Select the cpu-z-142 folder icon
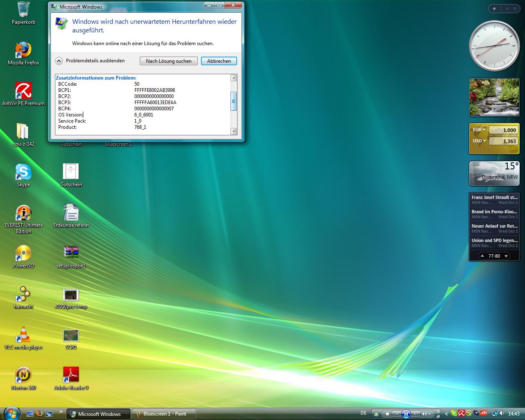This screenshot has width=525, height=420. pyautogui.click(x=23, y=135)
